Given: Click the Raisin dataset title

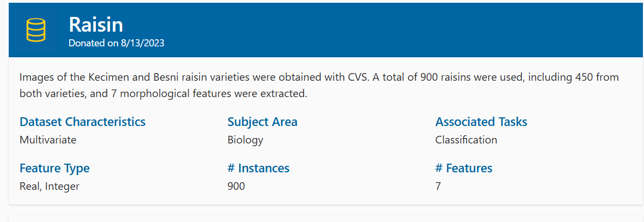Looking at the screenshot, I should (96, 25).
